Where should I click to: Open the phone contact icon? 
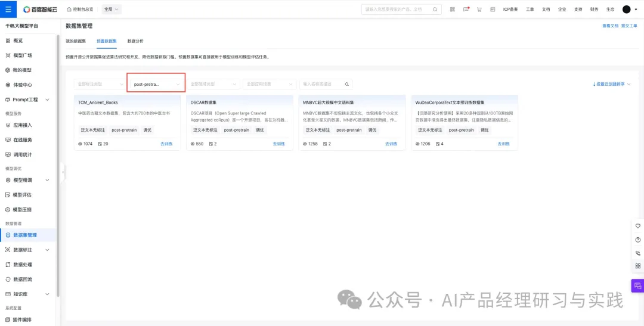pyautogui.click(x=638, y=253)
